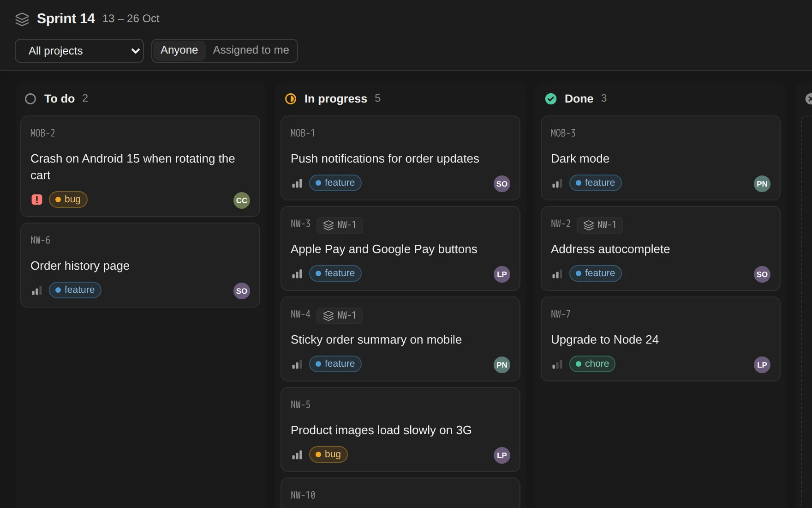Open the All projects dropdown
This screenshot has height=508, width=812.
click(79, 51)
